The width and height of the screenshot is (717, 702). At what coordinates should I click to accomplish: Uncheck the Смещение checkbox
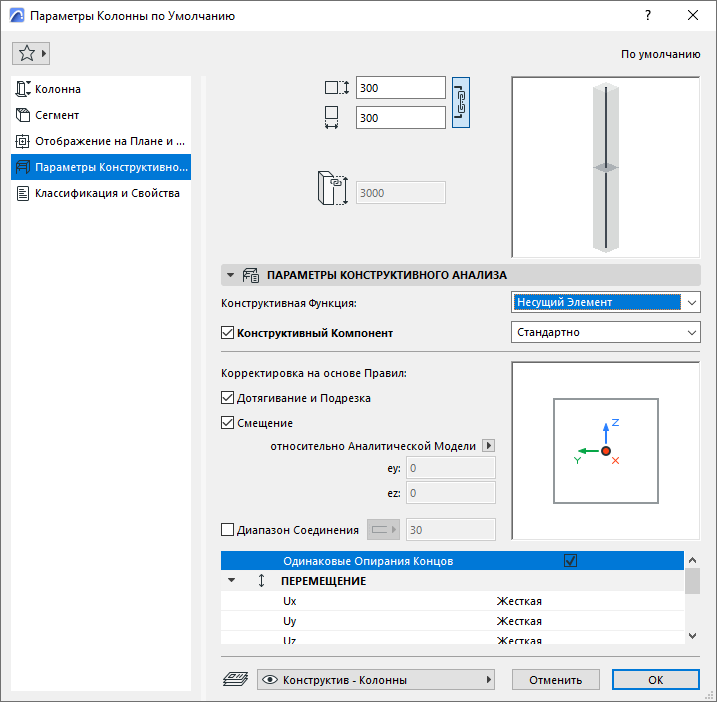point(227,423)
